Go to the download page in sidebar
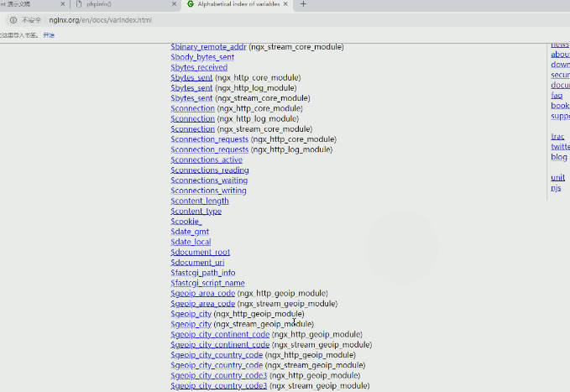The height and width of the screenshot is (392, 570). click(560, 65)
